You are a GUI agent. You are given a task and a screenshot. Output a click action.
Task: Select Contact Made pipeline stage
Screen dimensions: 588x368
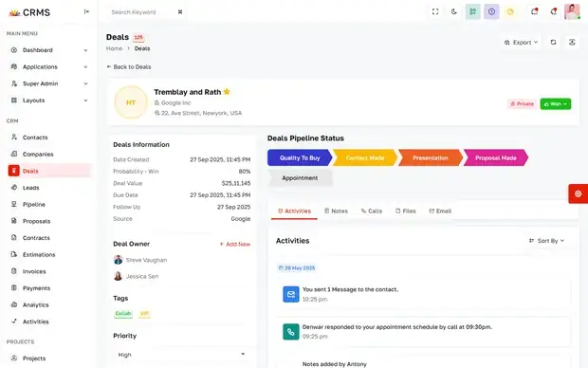(365, 158)
